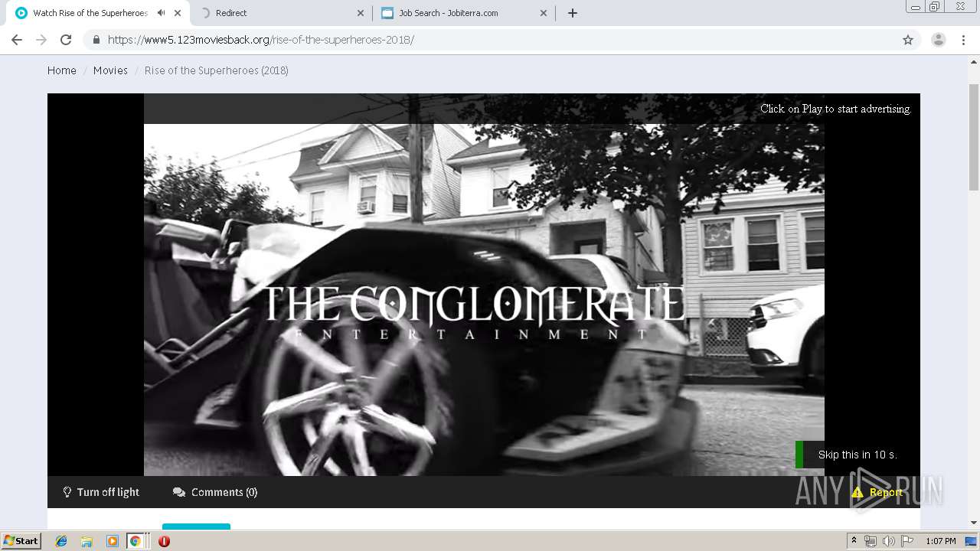Close the Job Search - Jobiterra.com tab
The height and width of the screenshot is (551, 980).
(544, 13)
